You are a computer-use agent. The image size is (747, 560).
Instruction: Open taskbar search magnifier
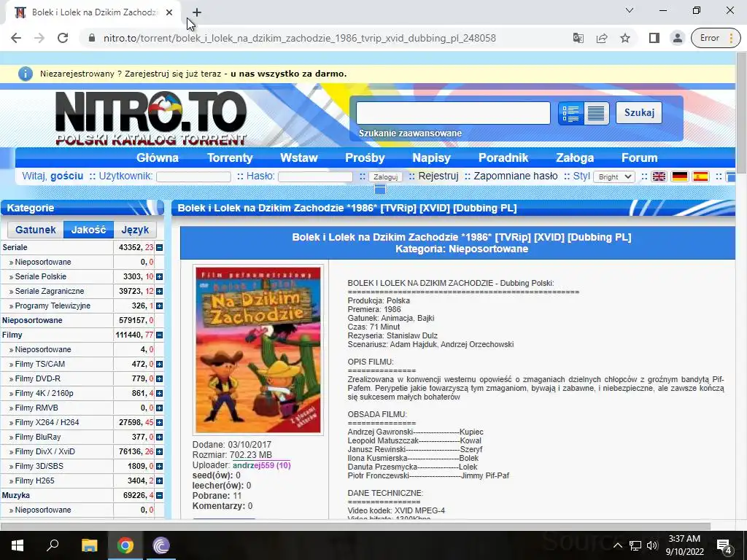click(53, 545)
